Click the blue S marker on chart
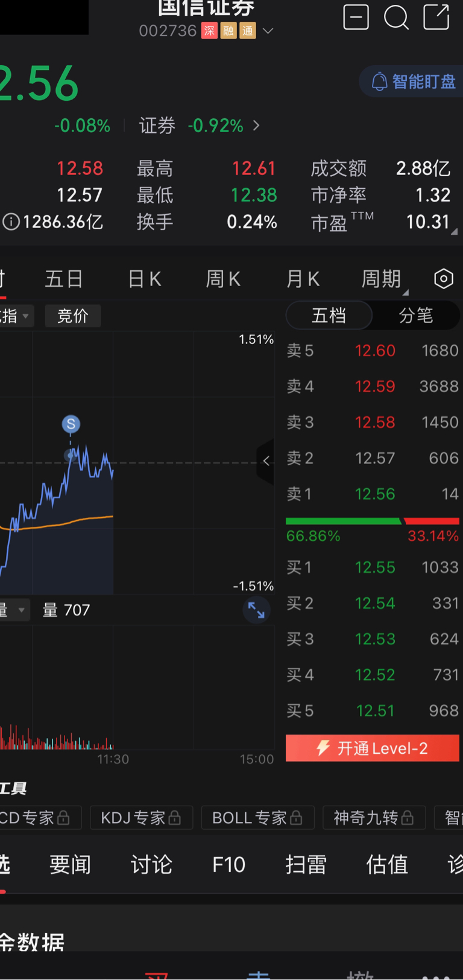The image size is (463, 980). point(71,424)
